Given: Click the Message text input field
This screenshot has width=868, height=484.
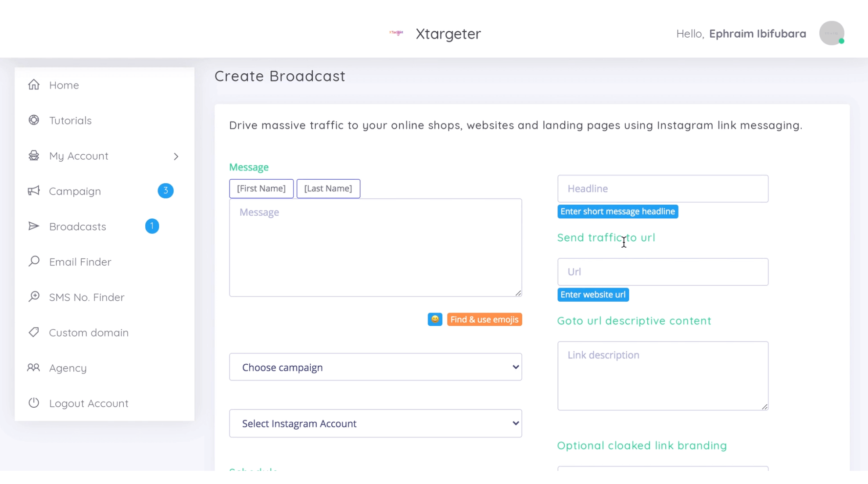Looking at the screenshot, I should (x=376, y=247).
